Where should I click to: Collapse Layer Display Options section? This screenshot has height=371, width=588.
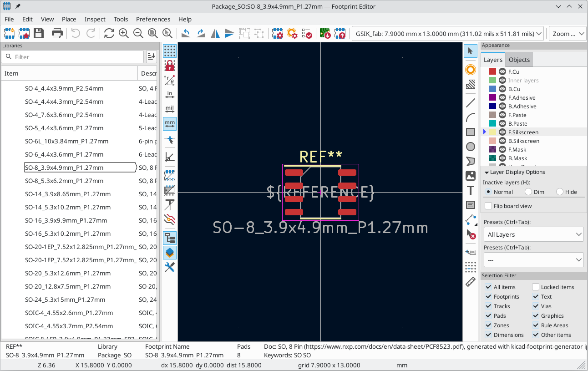[x=487, y=173]
